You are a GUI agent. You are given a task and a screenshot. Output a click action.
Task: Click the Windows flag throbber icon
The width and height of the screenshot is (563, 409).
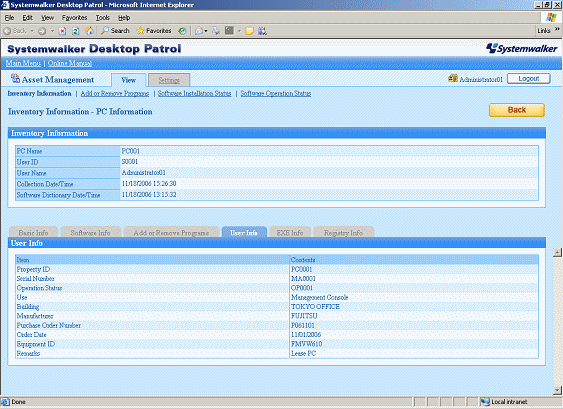click(x=551, y=18)
